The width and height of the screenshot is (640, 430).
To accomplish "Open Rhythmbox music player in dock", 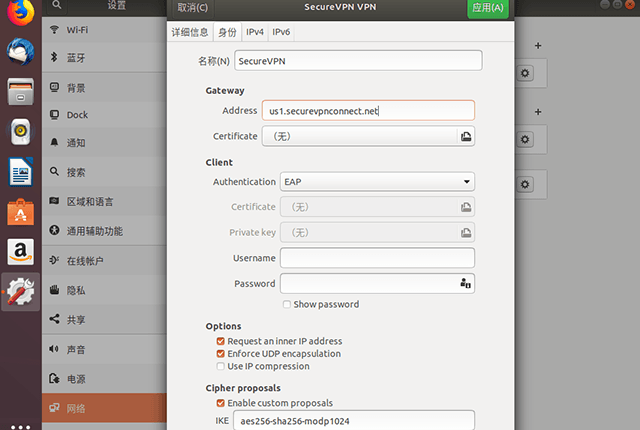I will pos(20,131).
